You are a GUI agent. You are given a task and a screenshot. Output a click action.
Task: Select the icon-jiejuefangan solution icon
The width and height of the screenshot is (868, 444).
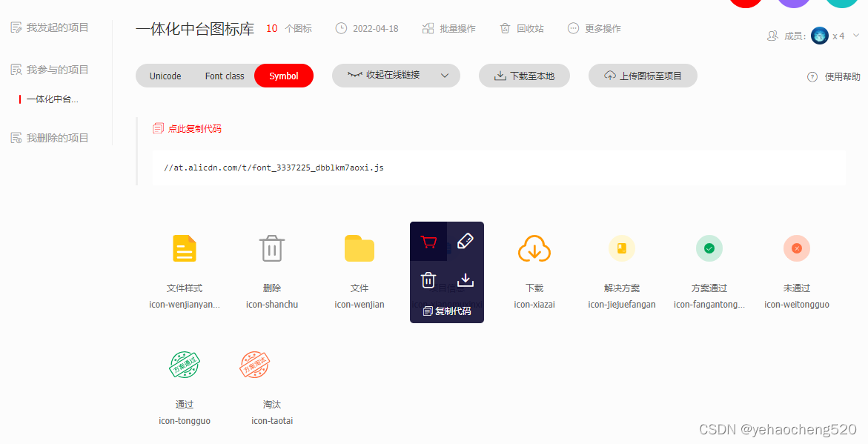(621, 248)
